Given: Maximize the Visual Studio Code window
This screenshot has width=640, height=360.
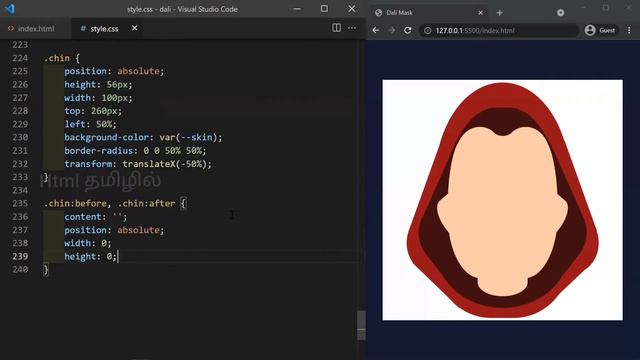Looking at the screenshot, I should 324,9.
